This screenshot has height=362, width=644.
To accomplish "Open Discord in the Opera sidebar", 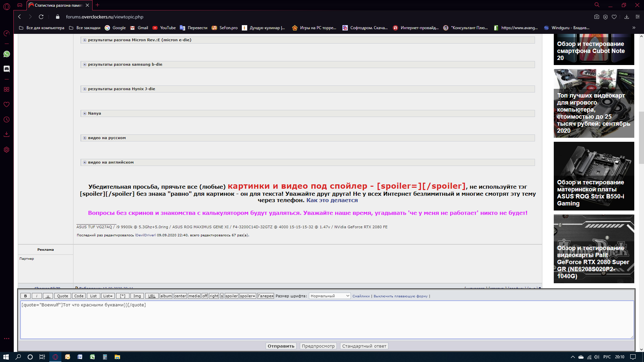I will coord(7,69).
